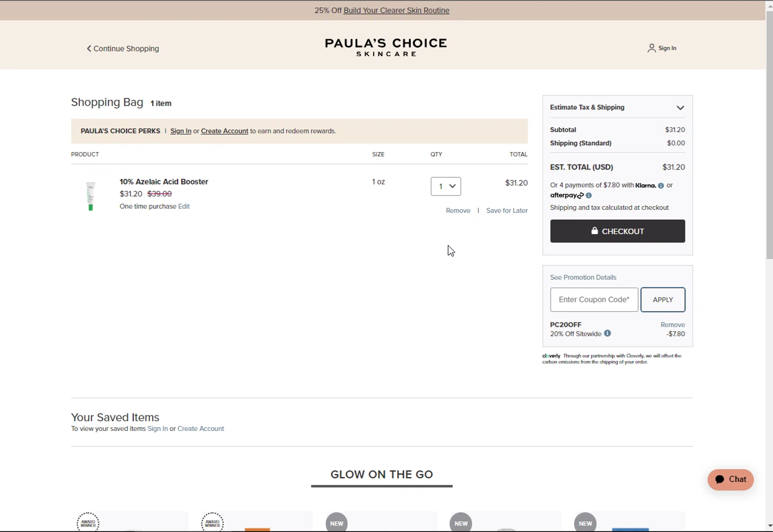Viewport: 773px width, 532px height.
Task: Click the $39.00 strikethrough price
Action: point(160,194)
